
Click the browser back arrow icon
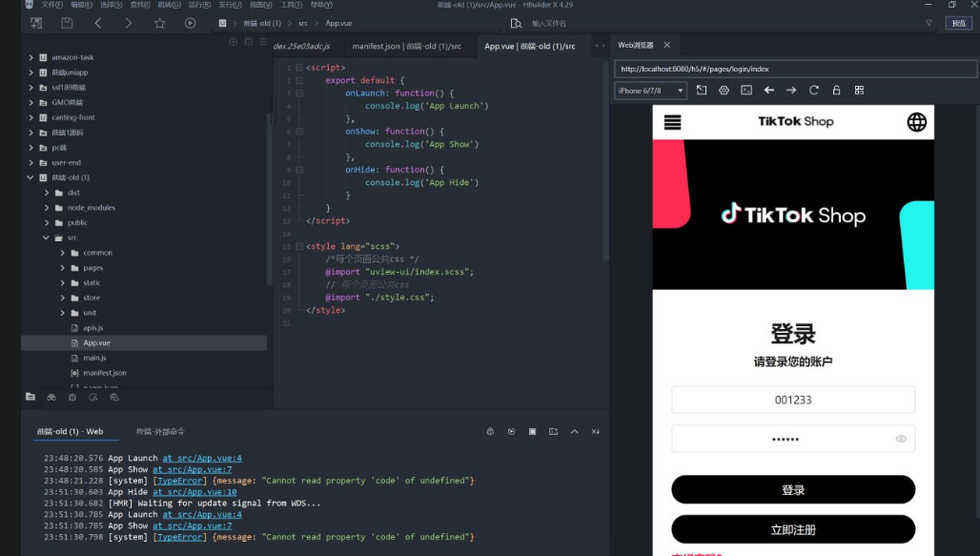pyautogui.click(x=769, y=91)
